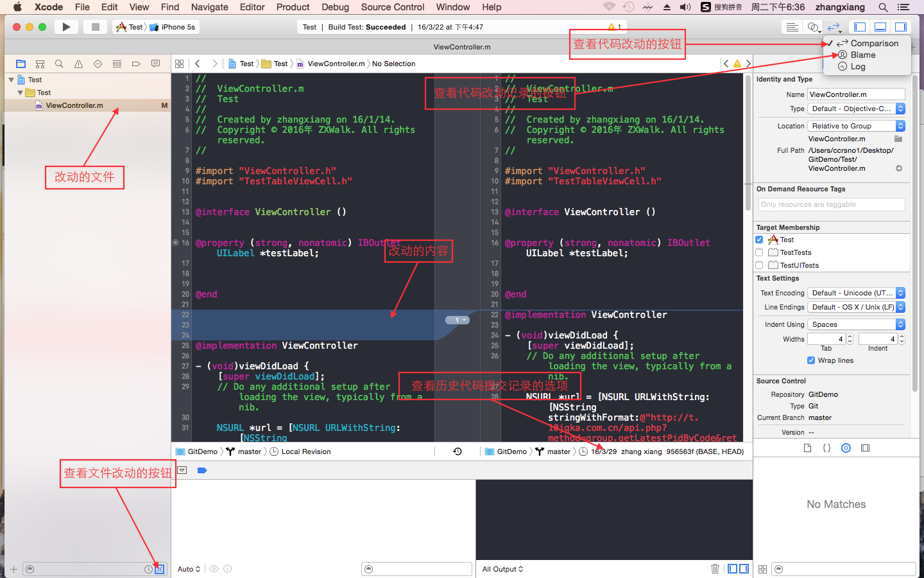Switch to the Standard editor
The width and height of the screenshot is (924, 578).
click(x=792, y=27)
